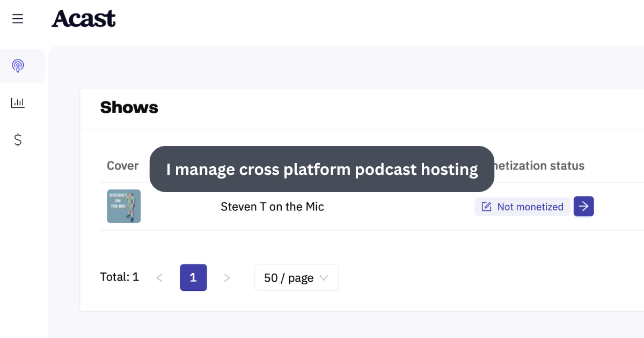The height and width of the screenshot is (338, 644).
Task: Open the hamburger navigation menu
Action: pyautogui.click(x=18, y=19)
